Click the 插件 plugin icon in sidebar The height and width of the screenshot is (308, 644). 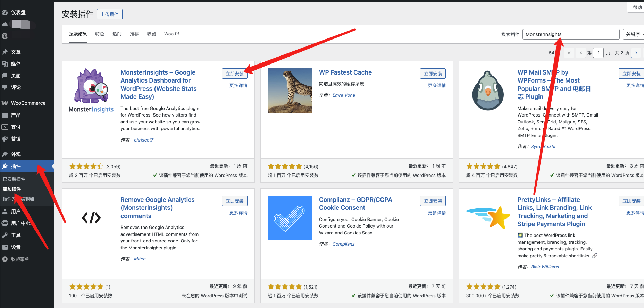5,166
